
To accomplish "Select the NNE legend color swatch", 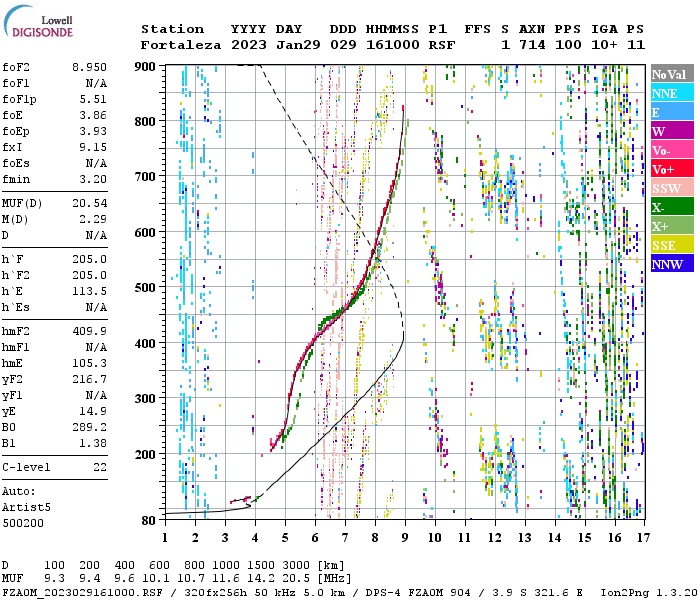I will pyautogui.click(x=672, y=93).
